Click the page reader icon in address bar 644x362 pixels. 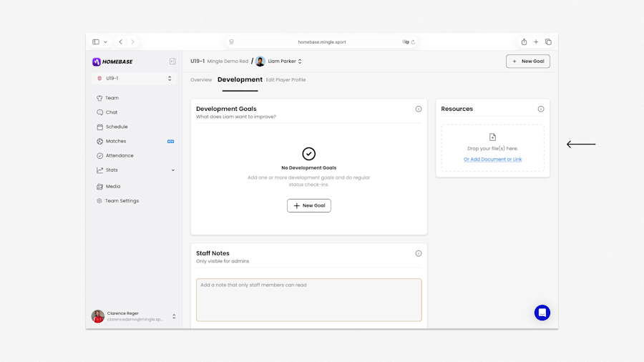pyautogui.click(x=232, y=42)
